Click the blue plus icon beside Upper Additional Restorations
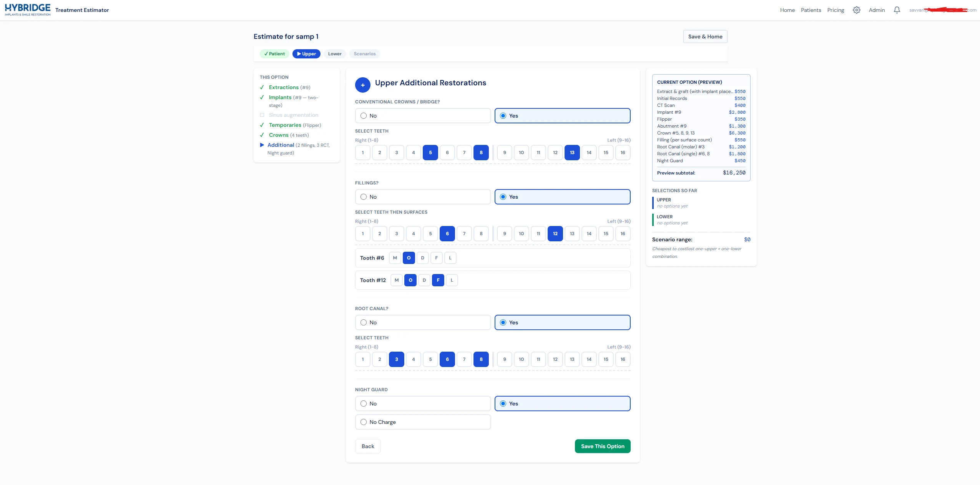This screenshot has height=485, width=980. click(x=362, y=85)
